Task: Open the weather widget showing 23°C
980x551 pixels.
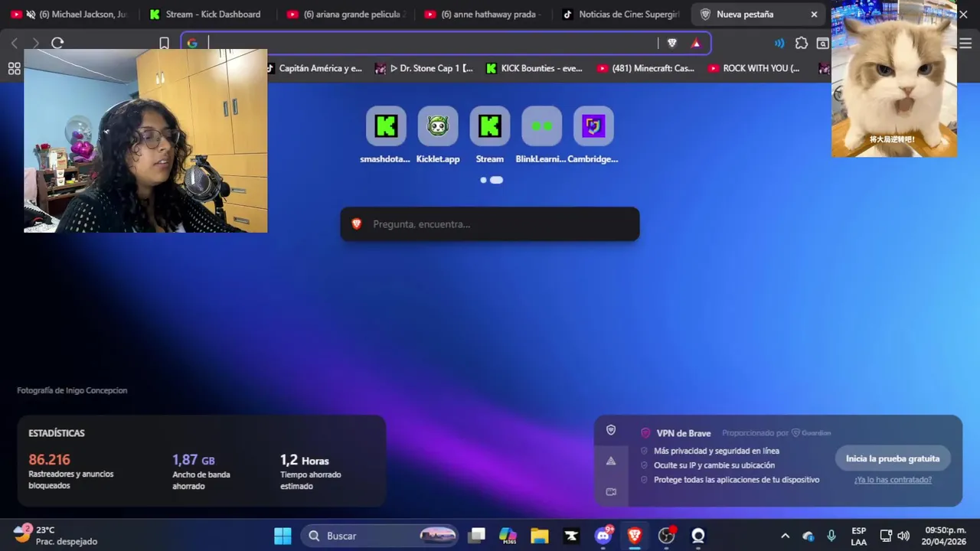Action: pos(55,536)
